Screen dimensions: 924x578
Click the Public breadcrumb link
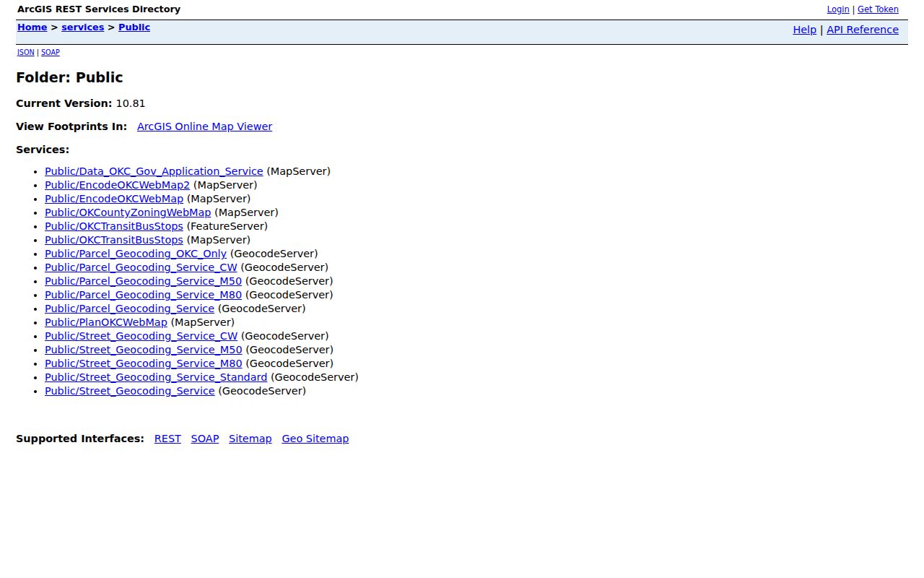pyautogui.click(x=134, y=27)
